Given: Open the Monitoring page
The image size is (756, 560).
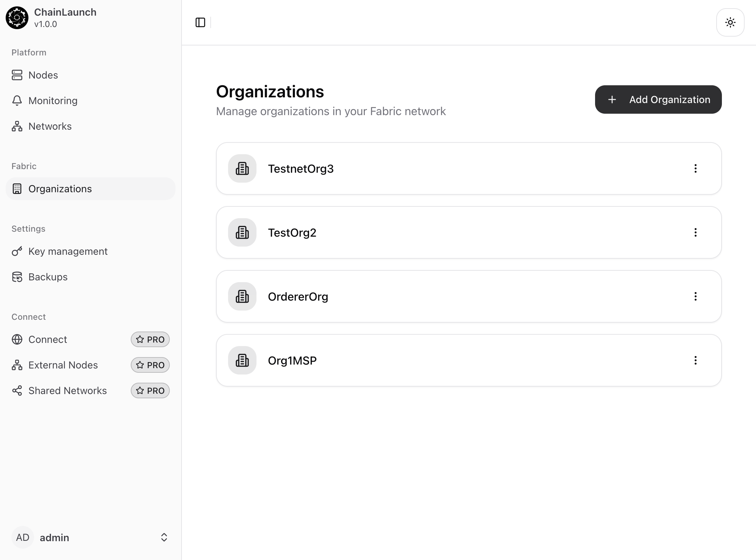Looking at the screenshot, I should click(53, 101).
